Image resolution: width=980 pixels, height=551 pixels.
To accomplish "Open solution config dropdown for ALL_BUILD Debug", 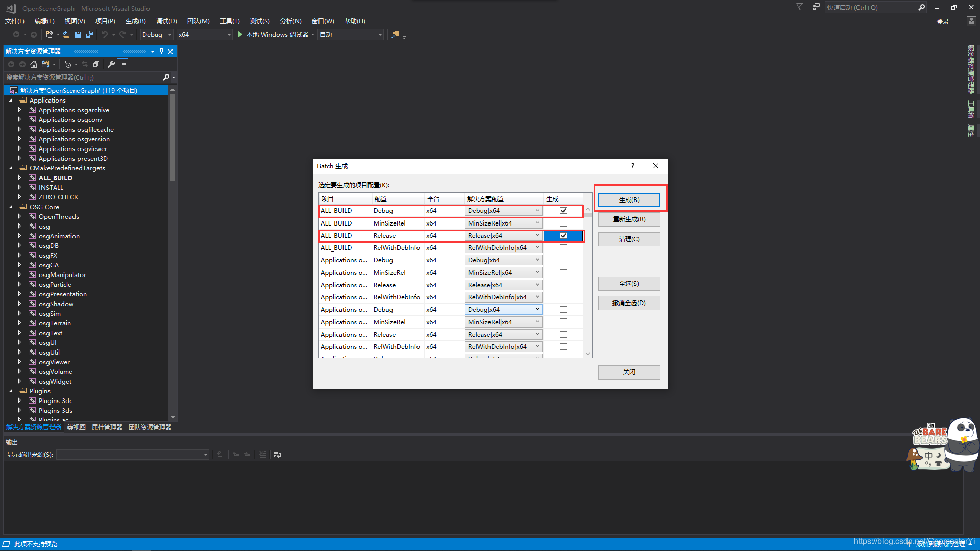I will coord(503,211).
